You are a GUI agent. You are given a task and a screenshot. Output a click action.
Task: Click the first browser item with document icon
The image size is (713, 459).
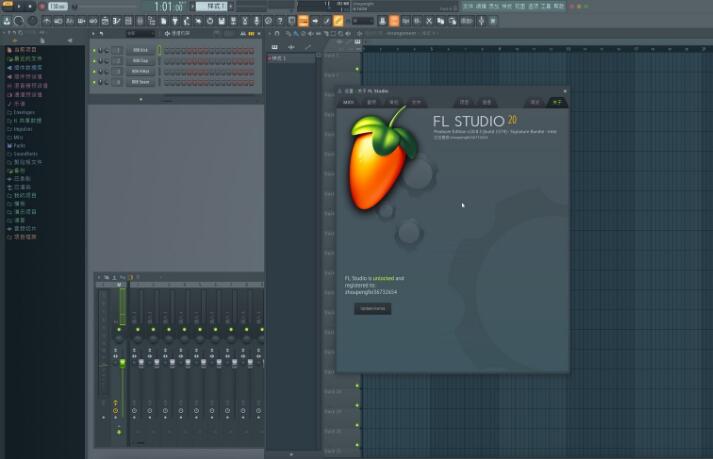click(21, 50)
